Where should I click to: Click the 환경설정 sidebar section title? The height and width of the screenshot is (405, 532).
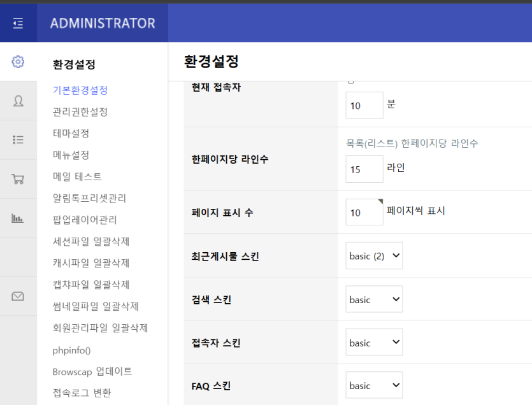point(74,64)
